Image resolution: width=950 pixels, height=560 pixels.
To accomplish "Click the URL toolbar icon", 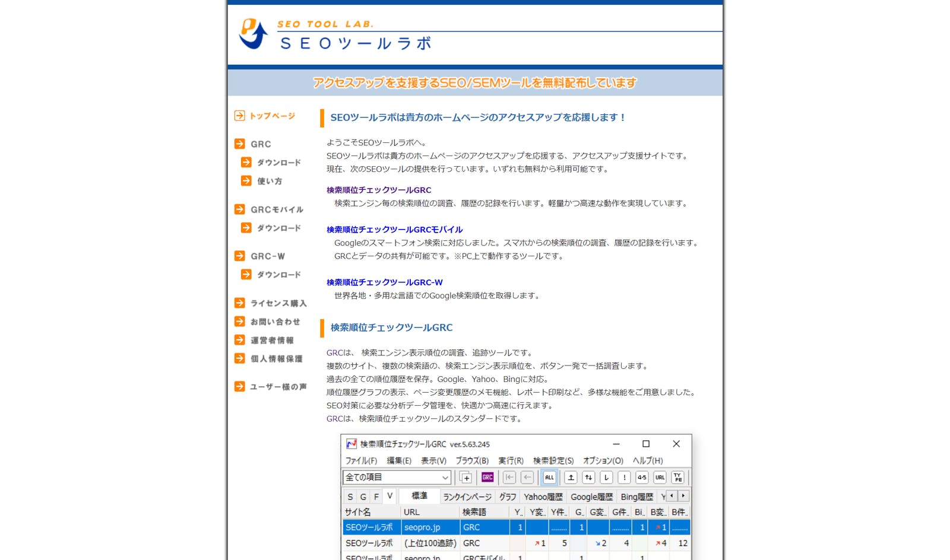I will pos(660,478).
